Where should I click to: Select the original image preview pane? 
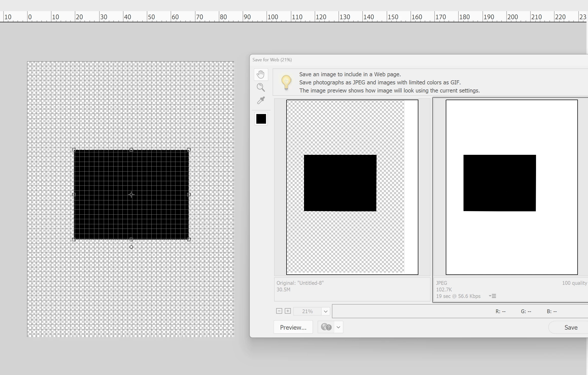(x=352, y=187)
